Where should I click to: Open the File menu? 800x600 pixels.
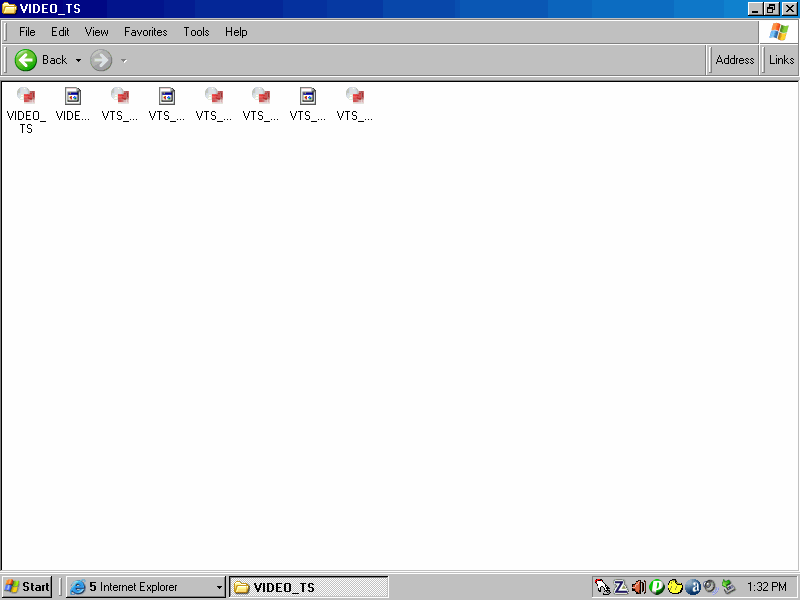point(27,32)
